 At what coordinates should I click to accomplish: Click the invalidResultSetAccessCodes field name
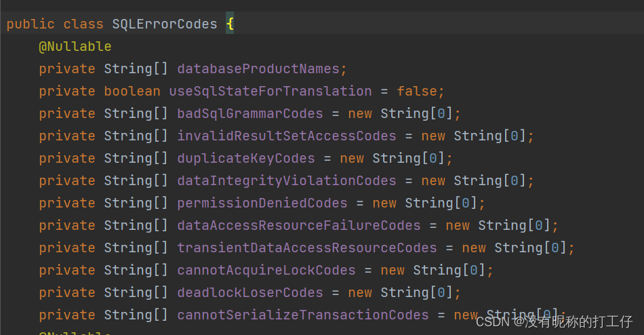286,136
